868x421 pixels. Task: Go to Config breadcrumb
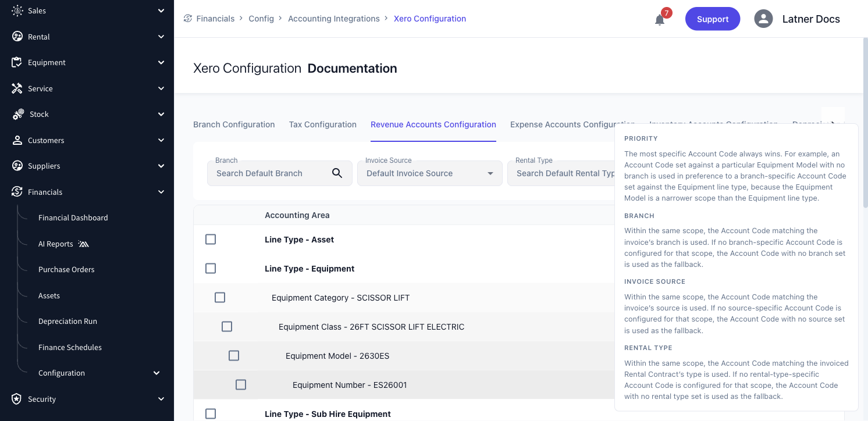coord(261,19)
